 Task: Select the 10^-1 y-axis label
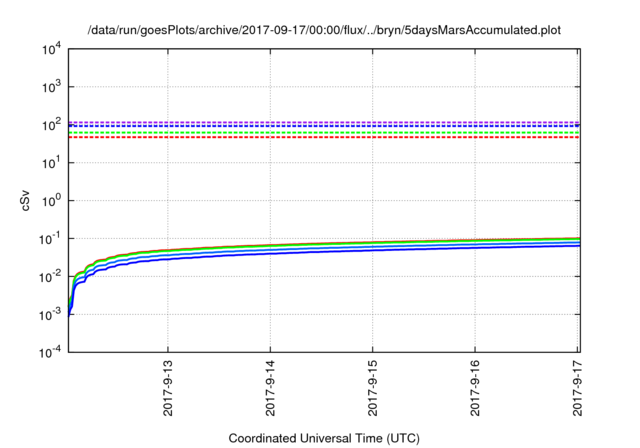pyautogui.click(x=50, y=239)
